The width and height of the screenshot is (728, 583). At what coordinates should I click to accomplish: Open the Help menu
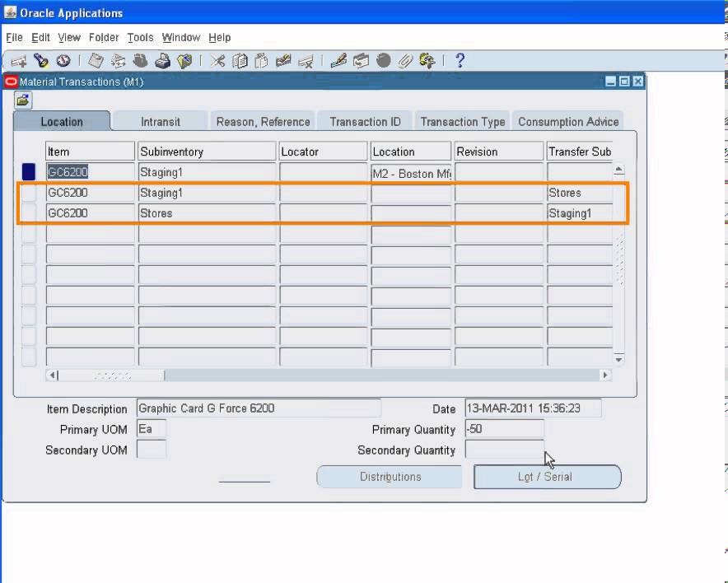(x=220, y=38)
